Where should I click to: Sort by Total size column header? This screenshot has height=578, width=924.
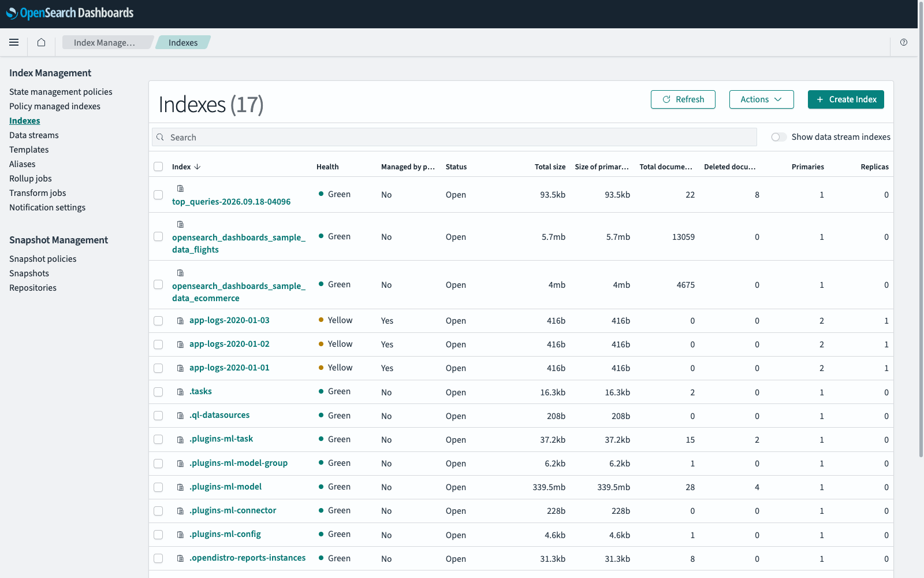[550, 166]
